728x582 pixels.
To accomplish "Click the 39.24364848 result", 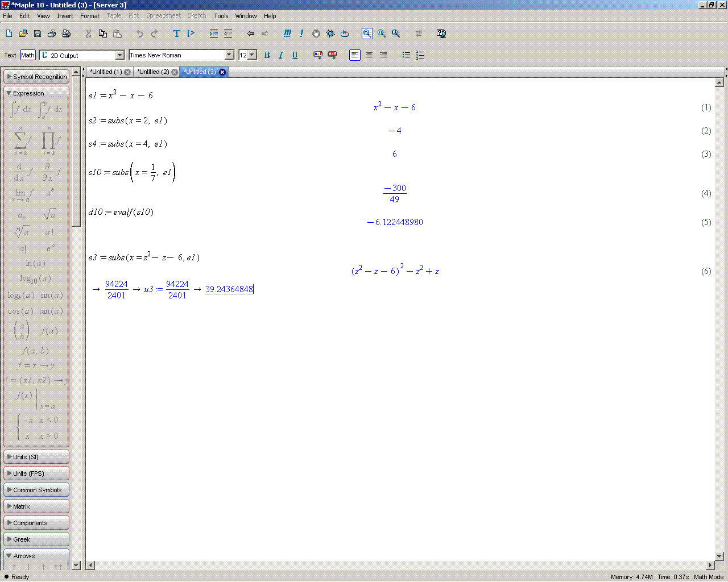I will (x=229, y=289).
